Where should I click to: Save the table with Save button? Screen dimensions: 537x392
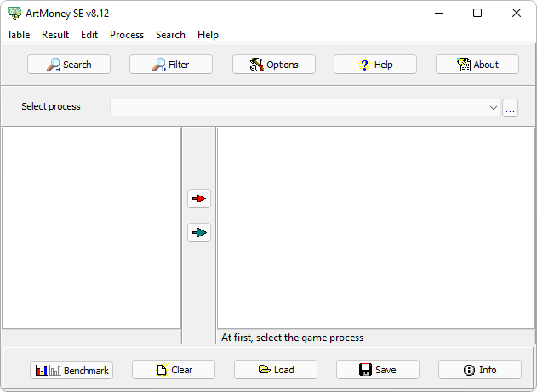(x=378, y=369)
